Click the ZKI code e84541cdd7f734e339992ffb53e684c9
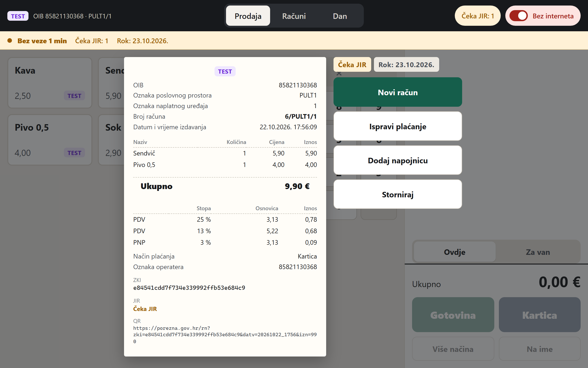Screen dimensions: 588x368 189,288
